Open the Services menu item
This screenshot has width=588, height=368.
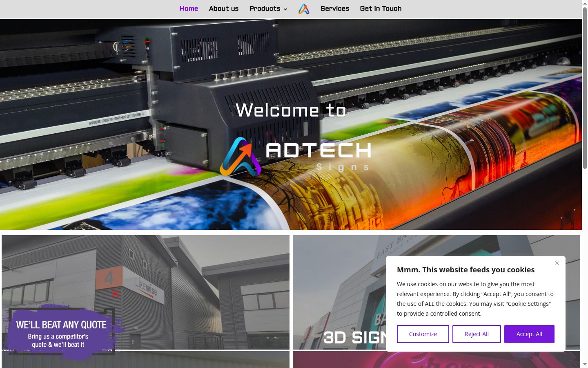point(335,9)
